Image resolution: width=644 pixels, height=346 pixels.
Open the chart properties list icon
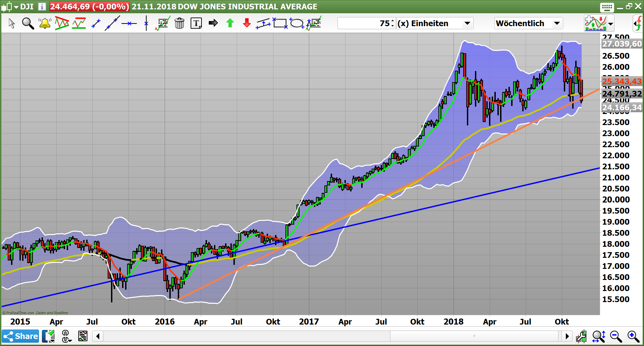(83, 336)
